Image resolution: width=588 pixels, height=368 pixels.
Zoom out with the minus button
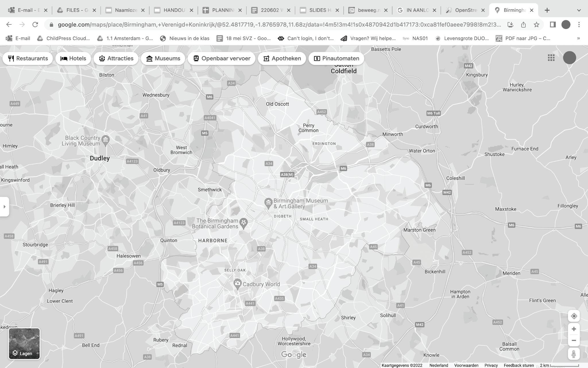coord(574,340)
